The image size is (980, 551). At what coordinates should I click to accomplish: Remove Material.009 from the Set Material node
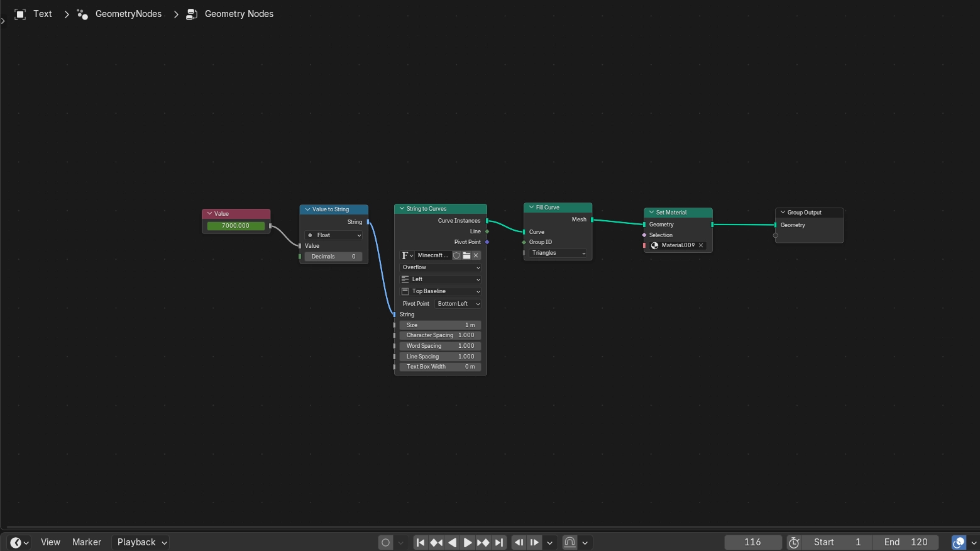[701, 245]
